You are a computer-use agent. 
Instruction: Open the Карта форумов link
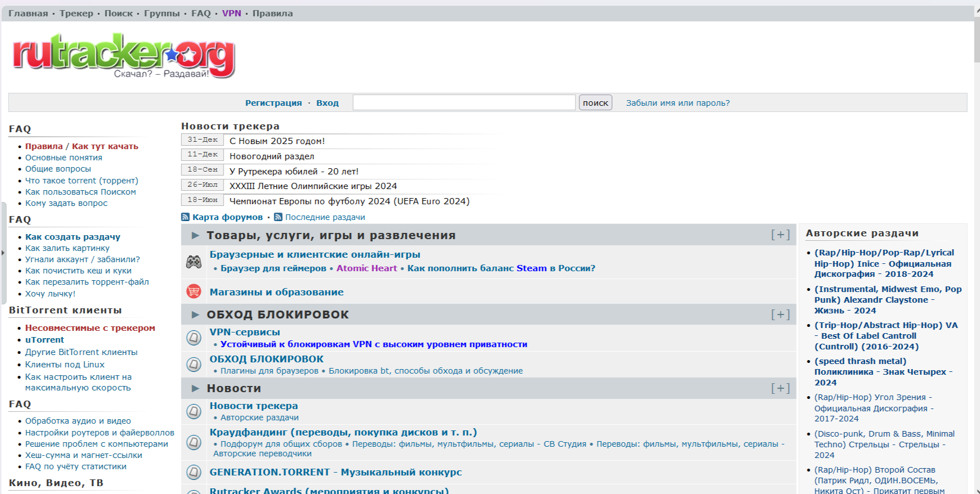pyautogui.click(x=227, y=217)
